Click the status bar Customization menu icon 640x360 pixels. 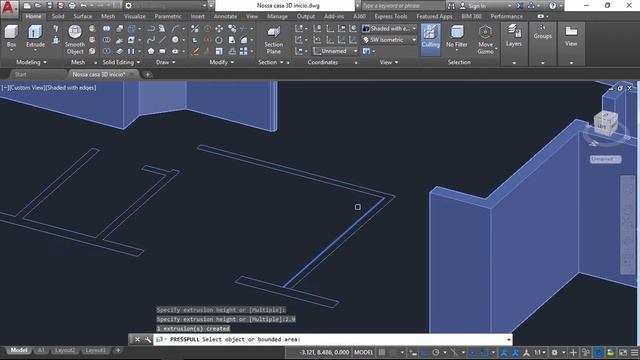[634, 352]
